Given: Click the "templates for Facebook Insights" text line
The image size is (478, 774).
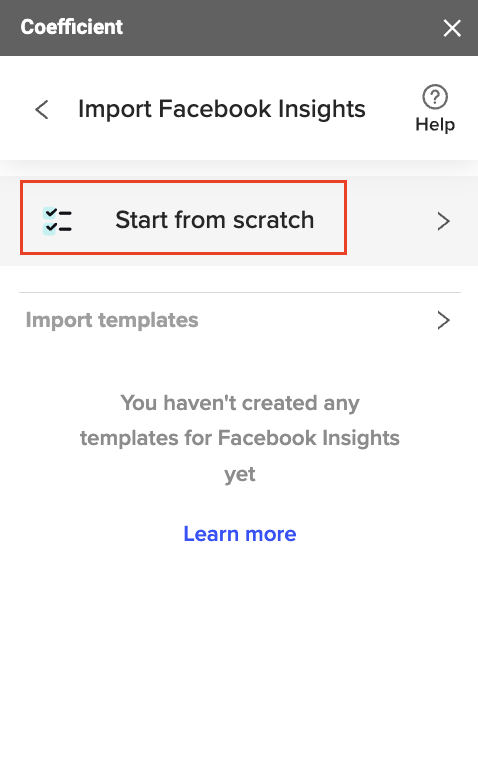Looking at the screenshot, I should 240,438.
